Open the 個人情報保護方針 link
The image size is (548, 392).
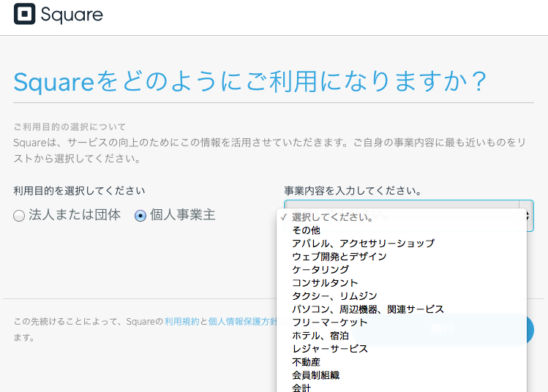coord(242,322)
